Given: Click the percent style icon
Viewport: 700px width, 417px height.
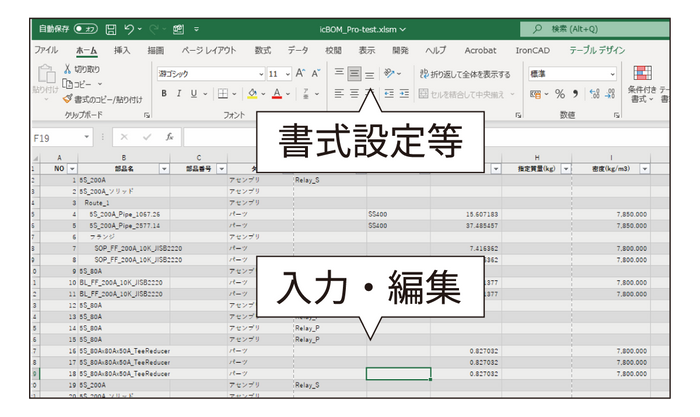Looking at the screenshot, I should [560, 94].
